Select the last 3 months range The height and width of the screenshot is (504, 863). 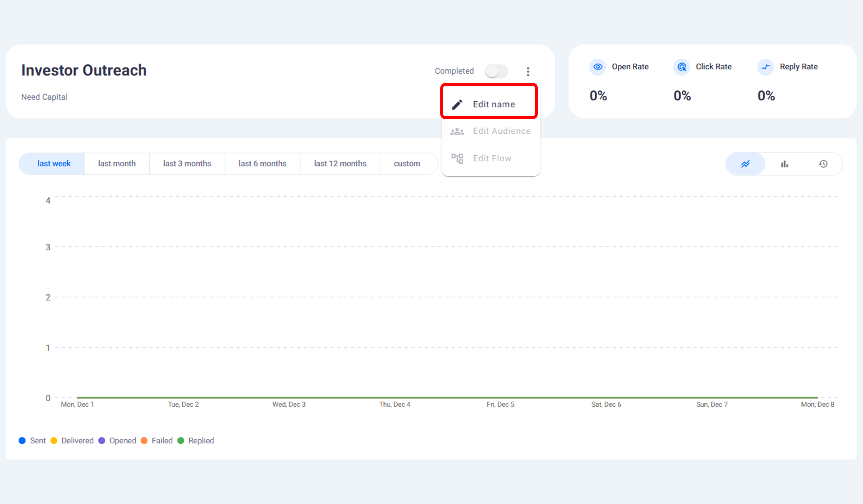click(x=187, y=164)
